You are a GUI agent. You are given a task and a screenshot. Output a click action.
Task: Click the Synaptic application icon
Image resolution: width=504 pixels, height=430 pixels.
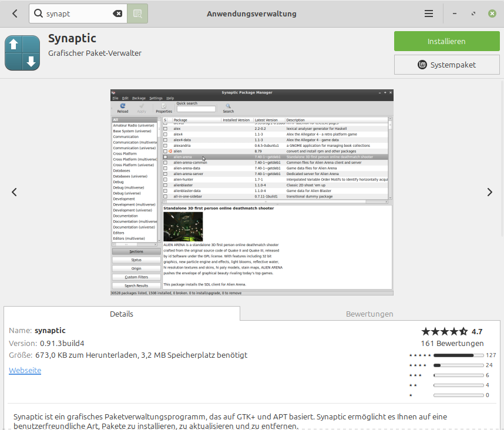pos(22,53)
